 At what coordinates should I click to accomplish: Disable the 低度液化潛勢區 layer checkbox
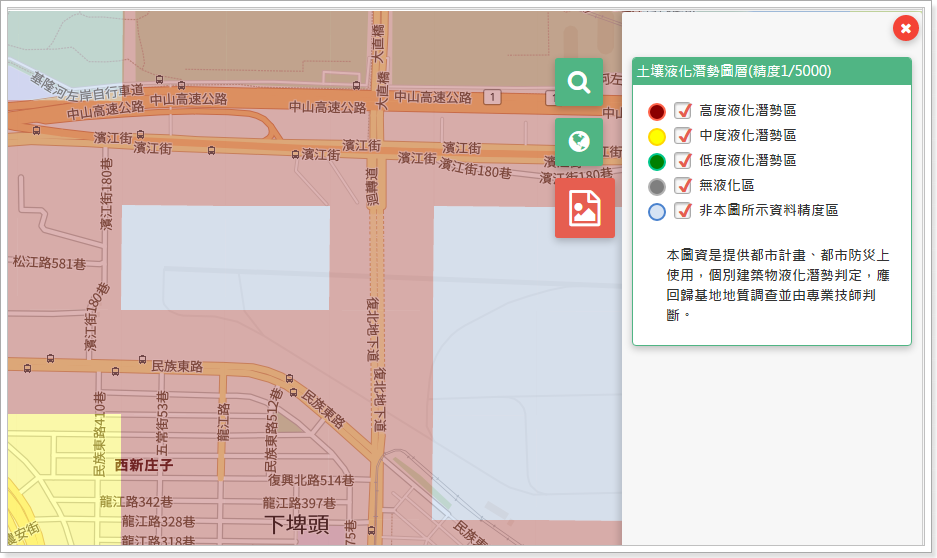click(684, 160)
